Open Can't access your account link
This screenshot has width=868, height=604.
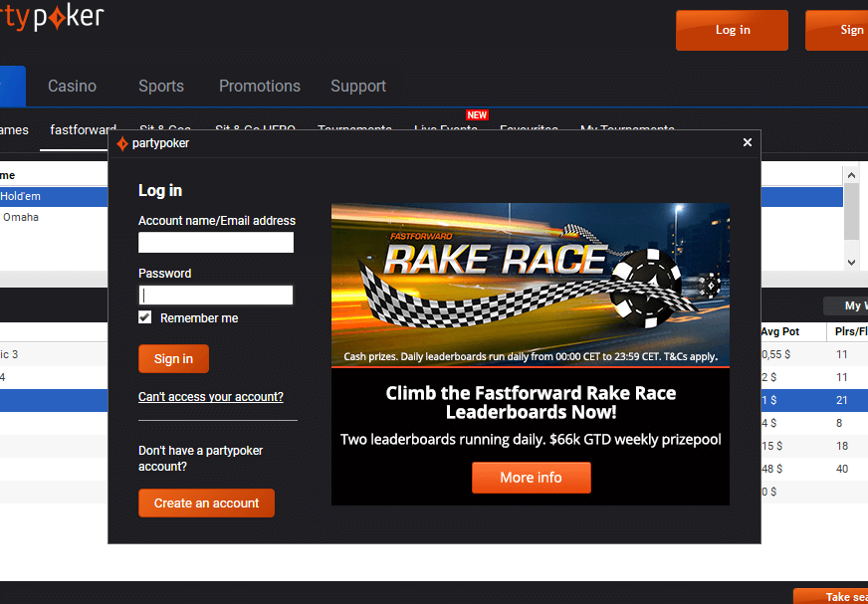(x=211, y=397)
